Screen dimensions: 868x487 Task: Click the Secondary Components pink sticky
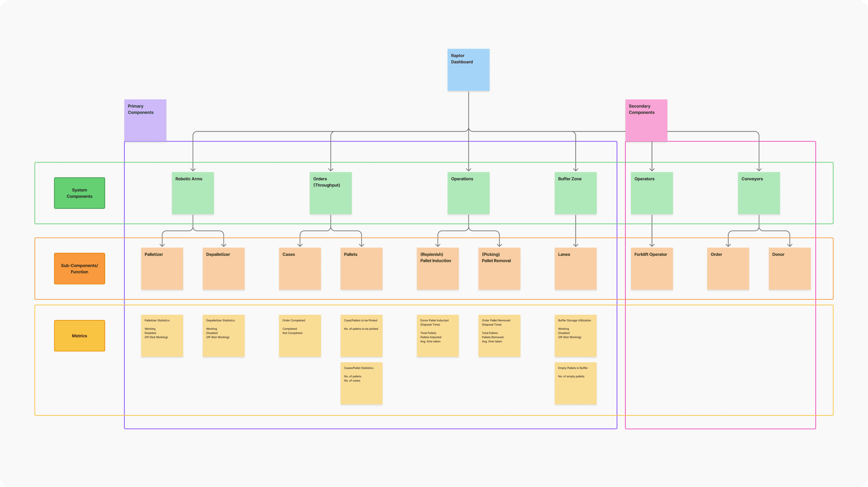pos(646,120)
